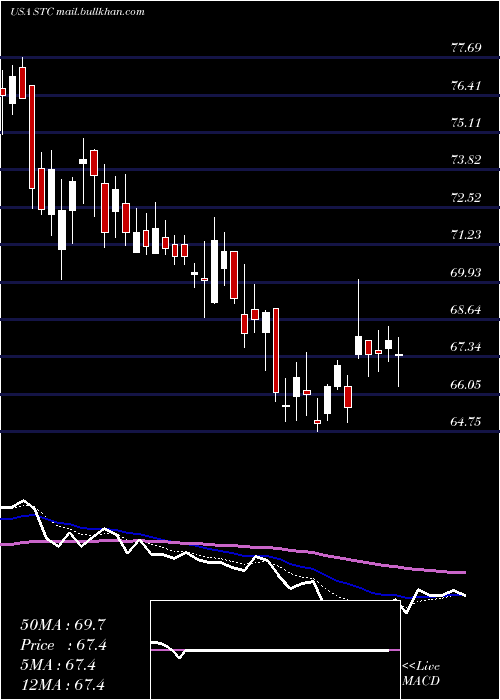
Task: Click inside the MACD inset chart box
Action: (275, 650)
